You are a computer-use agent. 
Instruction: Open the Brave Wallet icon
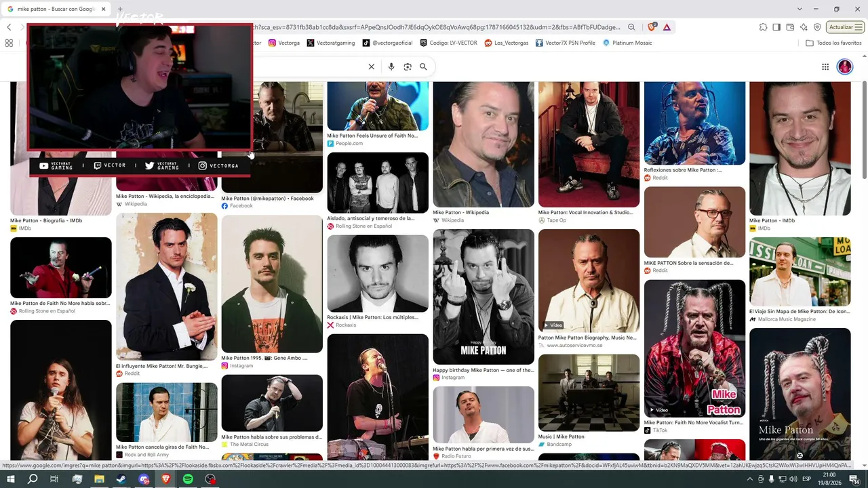tap(790, 27)
